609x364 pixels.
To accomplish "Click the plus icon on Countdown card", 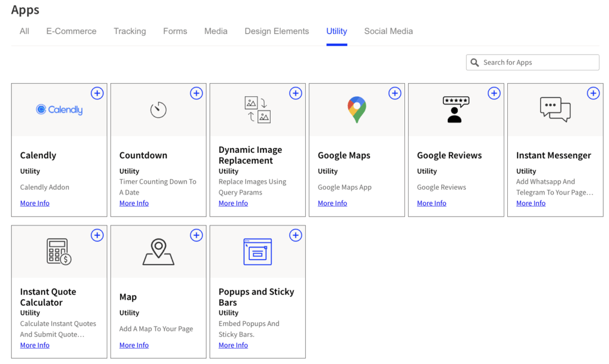I will 196,93.
